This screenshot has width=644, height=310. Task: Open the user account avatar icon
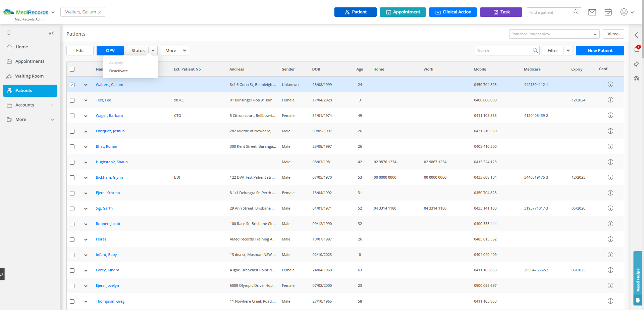tap(624, 12)
